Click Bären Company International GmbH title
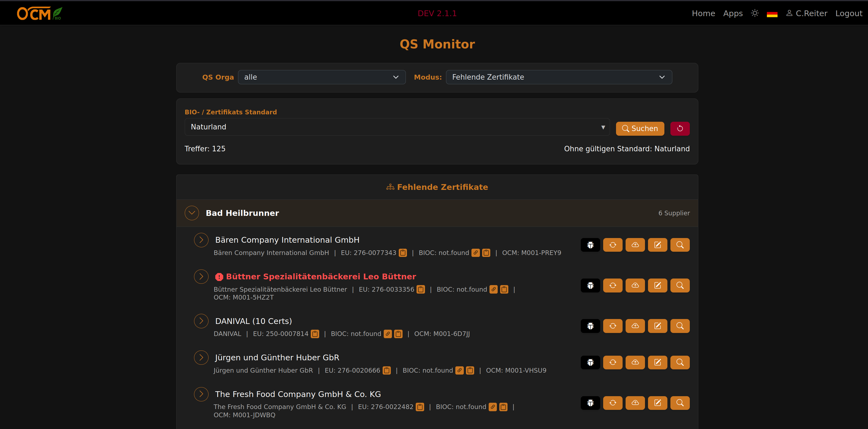Viewport: 868px width, 429px height. point(287,240)
